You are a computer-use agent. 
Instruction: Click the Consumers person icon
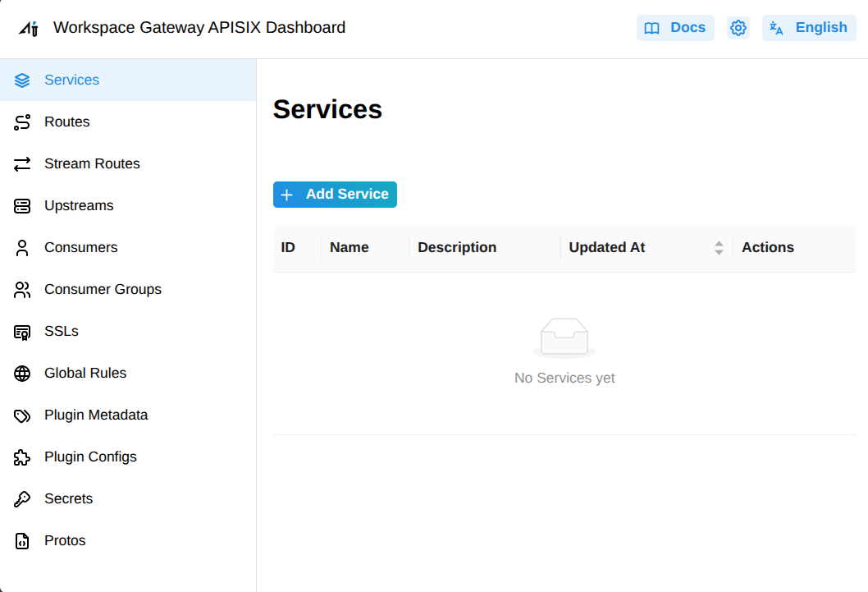pyautogui.click(x=22, y=248)
